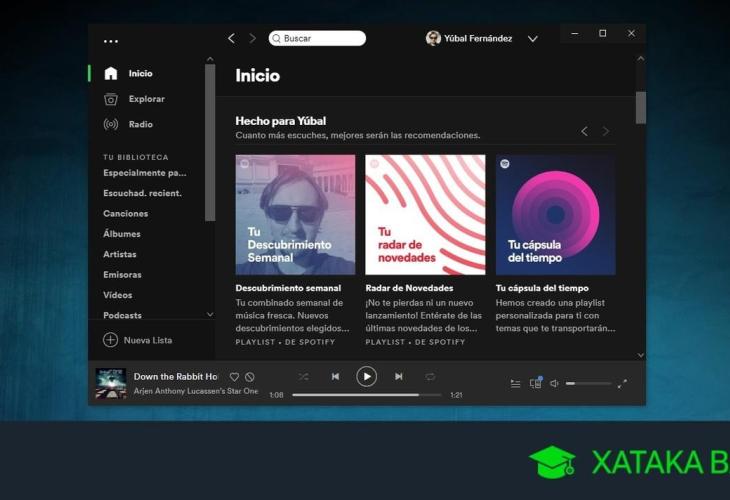
Task: Expand player to full screen
Action: 622,383
